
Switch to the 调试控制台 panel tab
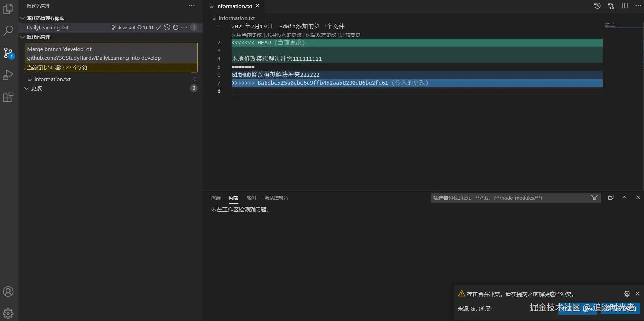(276, 198)
